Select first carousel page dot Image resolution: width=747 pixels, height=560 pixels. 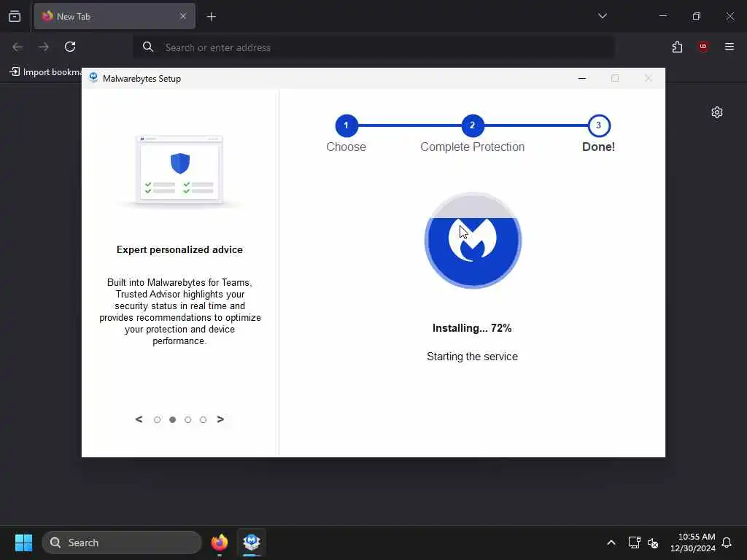[x=158, y=419]
